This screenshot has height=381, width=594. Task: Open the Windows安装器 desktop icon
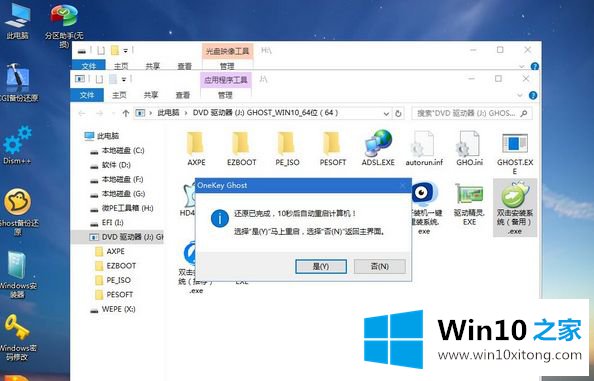tap(17, 274)
